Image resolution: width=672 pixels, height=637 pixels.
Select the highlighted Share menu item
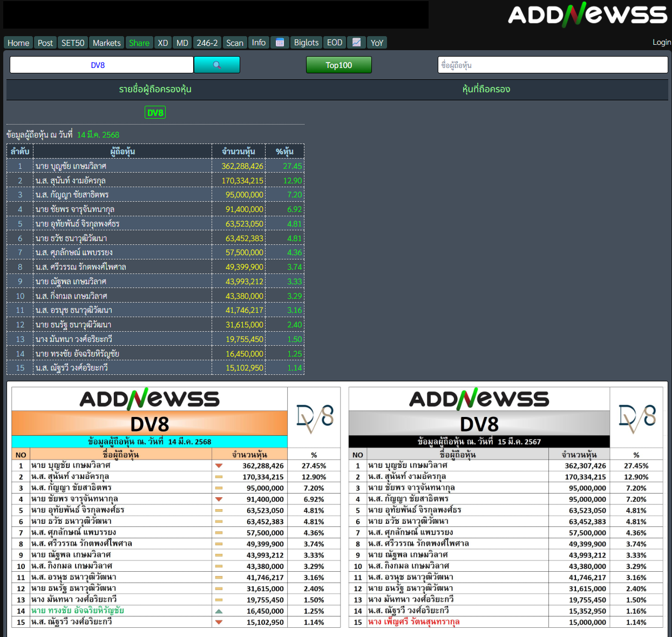139,43
